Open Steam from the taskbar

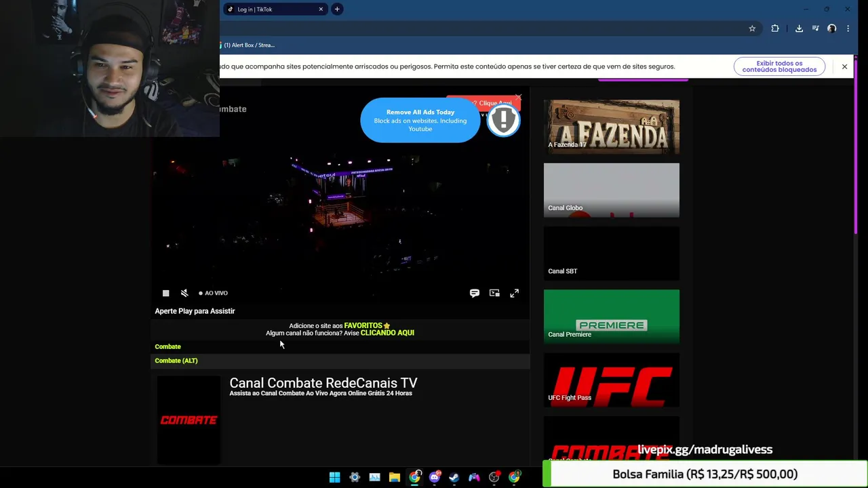click(454, 477)
